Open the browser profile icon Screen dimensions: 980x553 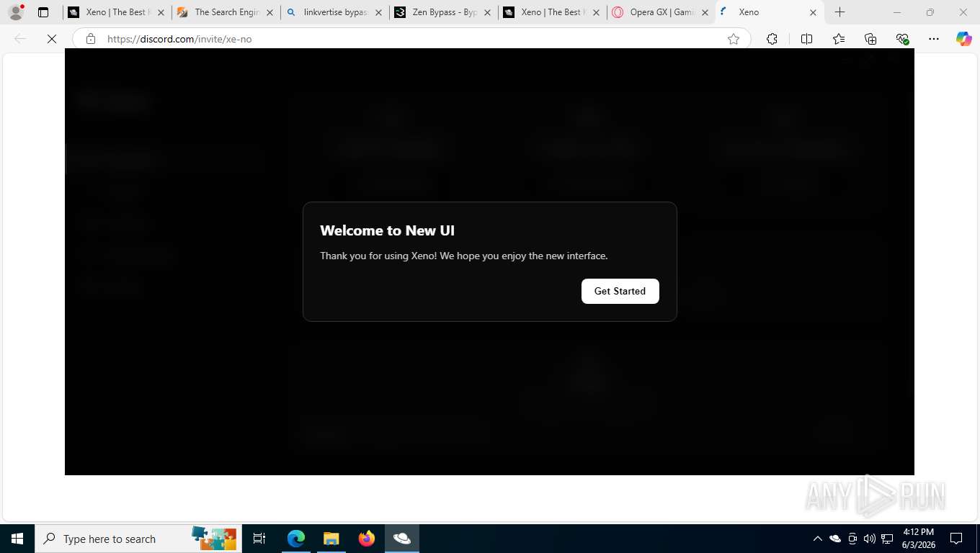pos(16,12)
